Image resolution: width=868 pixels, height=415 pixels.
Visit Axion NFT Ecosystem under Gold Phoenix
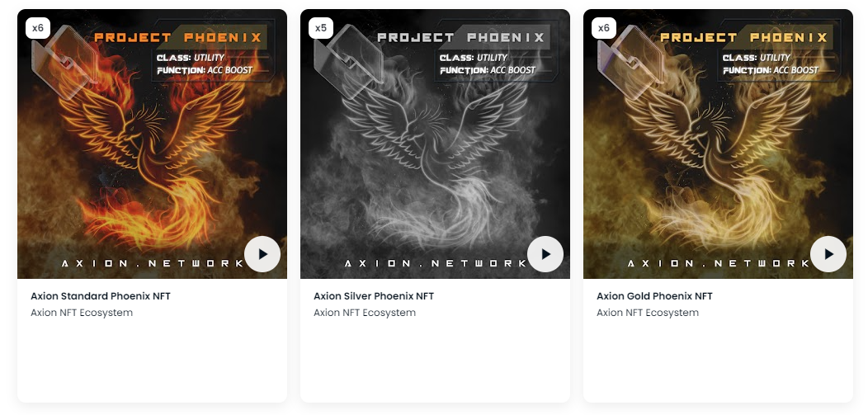[648, 313]
